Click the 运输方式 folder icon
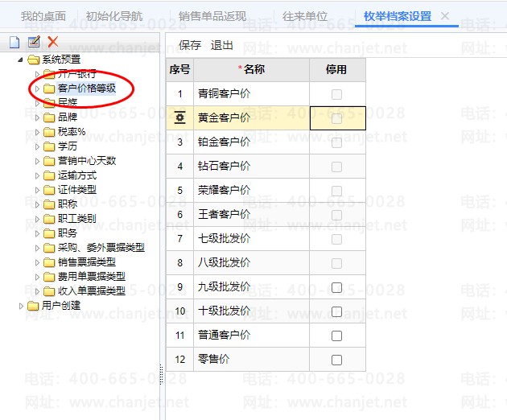Viewport: 507px width, 420px height. (49, 175)
